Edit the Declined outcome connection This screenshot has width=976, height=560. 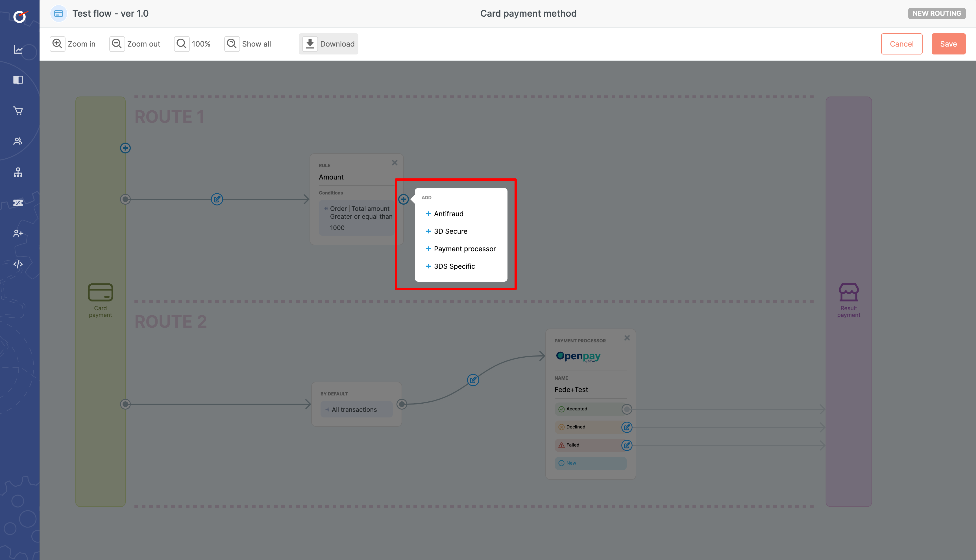627,427
